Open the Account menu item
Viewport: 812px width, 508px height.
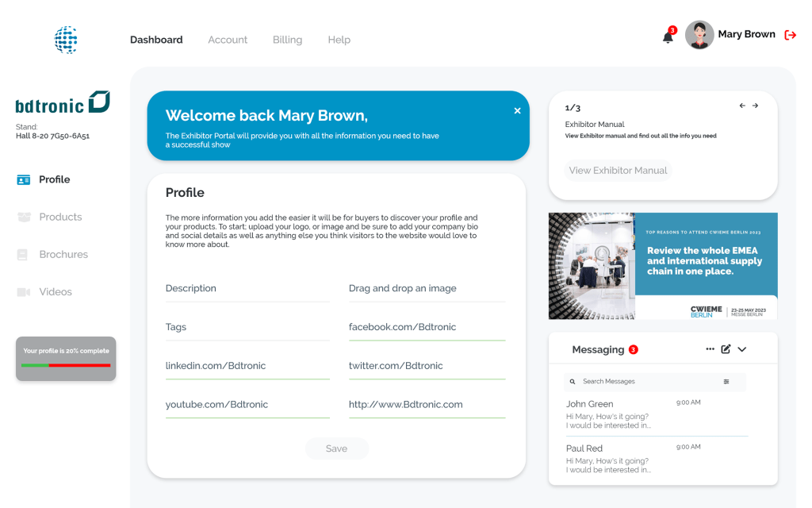[228, 40]
